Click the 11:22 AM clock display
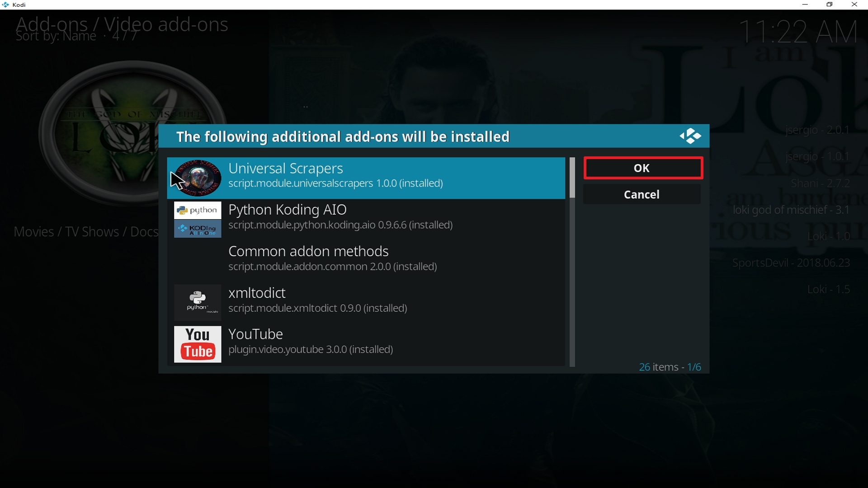 pyautogui.click(x=799, y=32)
